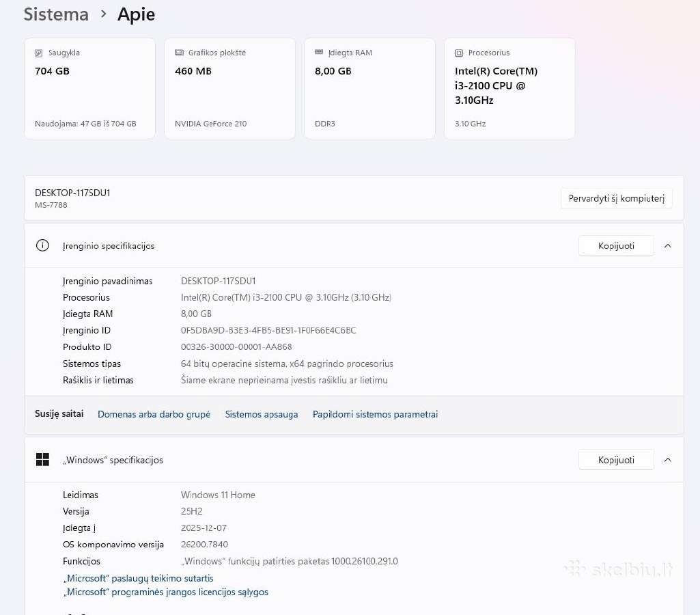
Task: Click Įdiegta į date 2025-12-07
Action: [204, 528]
